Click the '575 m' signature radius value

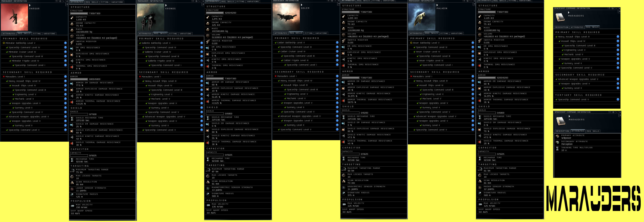tap(351, 195)
